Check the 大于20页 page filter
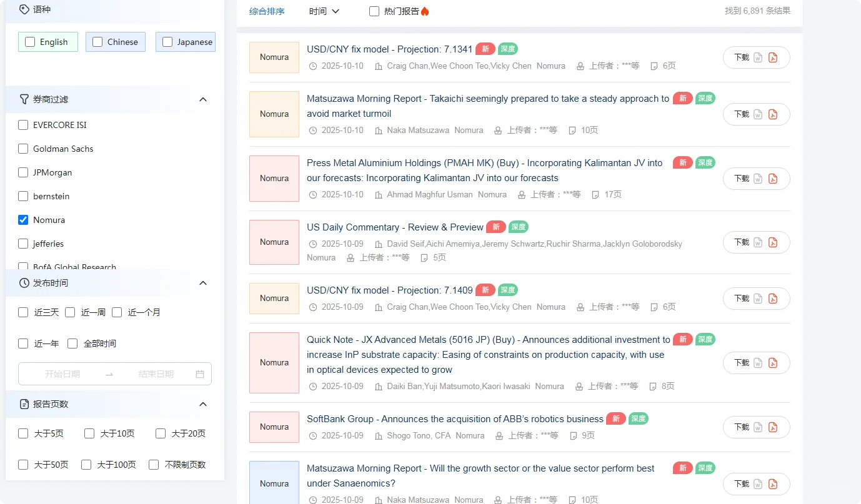Image resolution: width=861 pixels, height=504 pixels. tap(161, 433)
